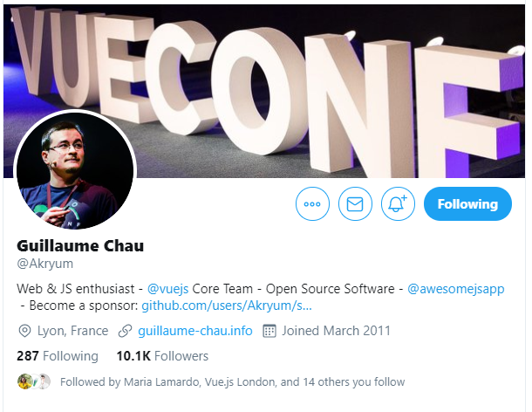Click the chain link icon

tap(125, 331)
